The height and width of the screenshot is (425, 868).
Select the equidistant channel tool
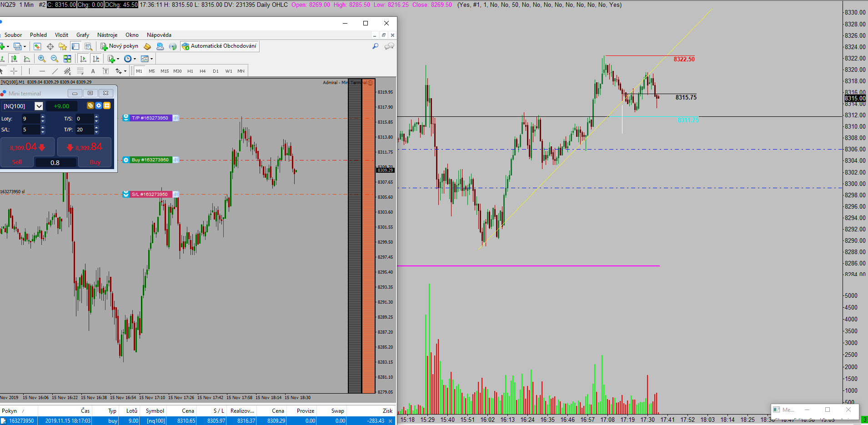tap(67, 71)
